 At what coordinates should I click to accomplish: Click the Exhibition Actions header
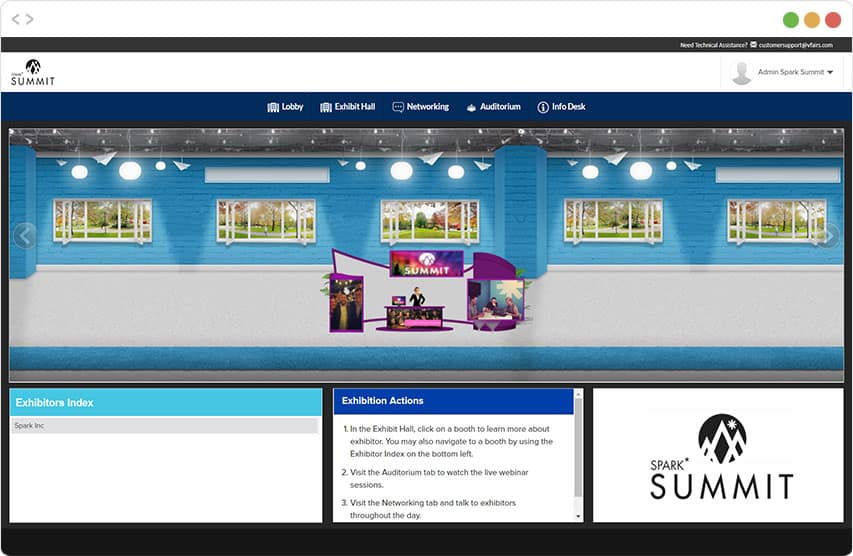coord(453,401)
